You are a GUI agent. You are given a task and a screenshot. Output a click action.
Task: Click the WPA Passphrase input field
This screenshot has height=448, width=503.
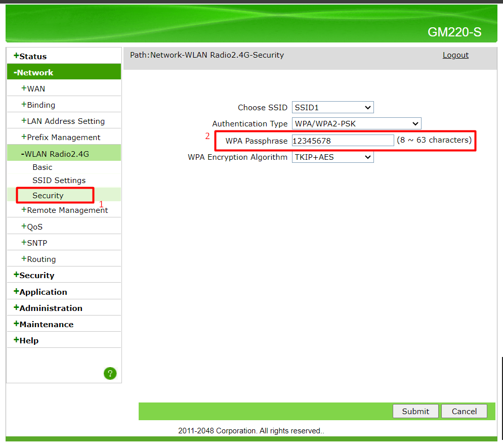tap(343, 141)
